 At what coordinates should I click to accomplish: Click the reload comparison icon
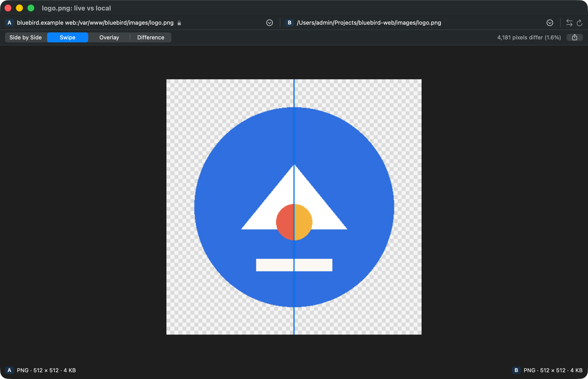point(580,23)
